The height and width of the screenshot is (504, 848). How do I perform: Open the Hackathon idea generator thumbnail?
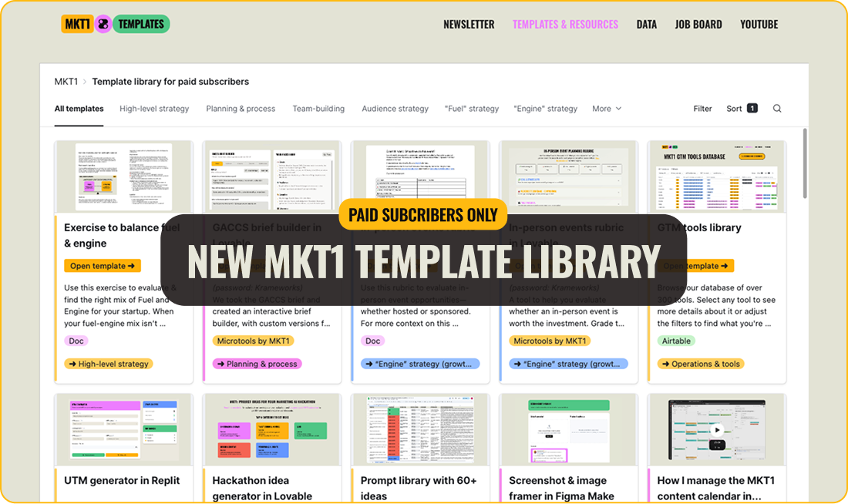(272, 430)
